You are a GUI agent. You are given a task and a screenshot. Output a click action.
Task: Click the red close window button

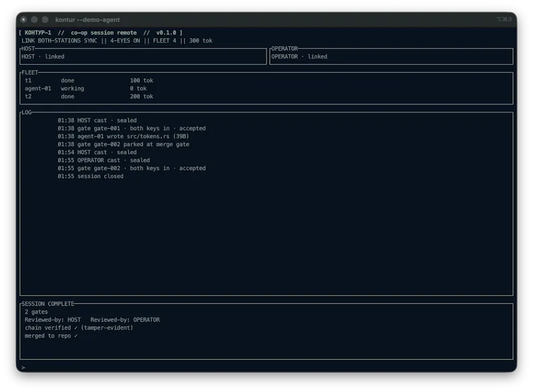(23, 20)
